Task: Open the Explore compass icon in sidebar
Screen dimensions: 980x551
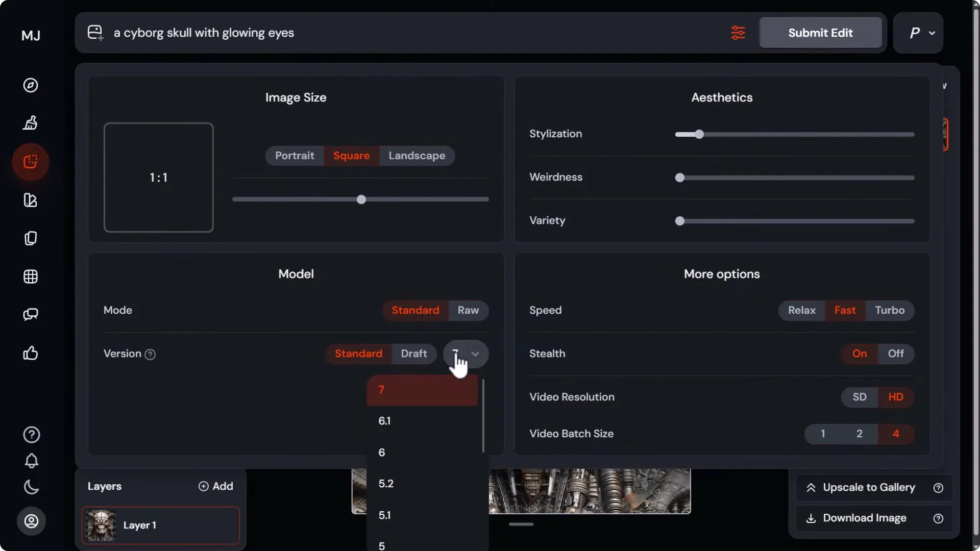Action: (31, 85)
